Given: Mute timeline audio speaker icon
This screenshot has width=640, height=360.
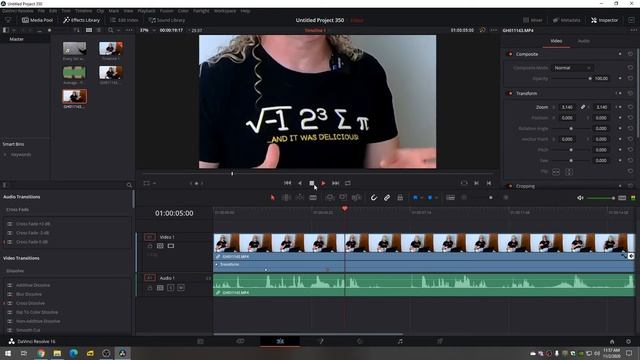Looking at the screenshot, I should [x=580, y=198].
